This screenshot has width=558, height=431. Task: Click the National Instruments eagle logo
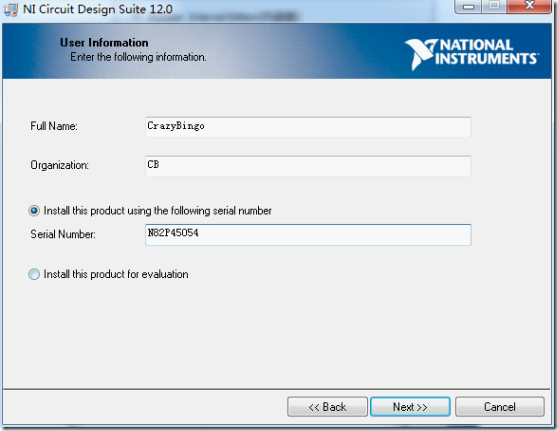pos(420,54)
